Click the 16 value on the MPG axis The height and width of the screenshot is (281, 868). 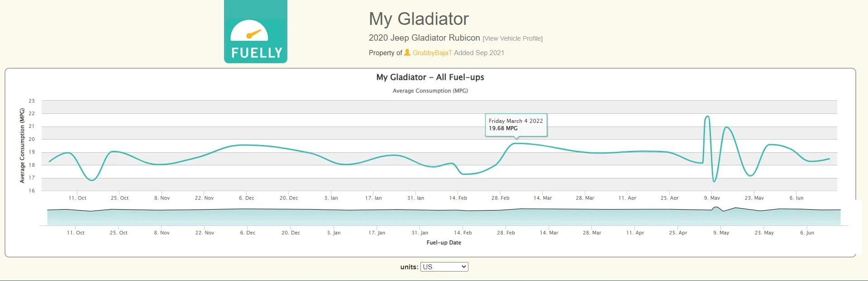32,191
